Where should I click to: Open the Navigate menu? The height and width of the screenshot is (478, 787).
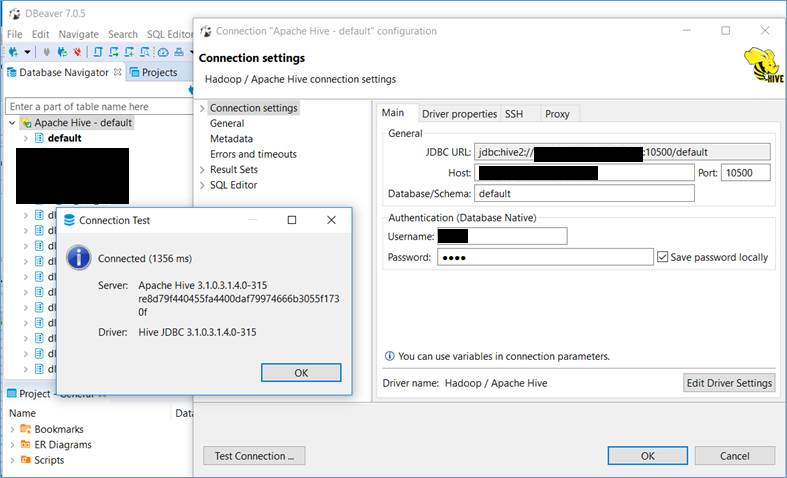click(78, 34)
